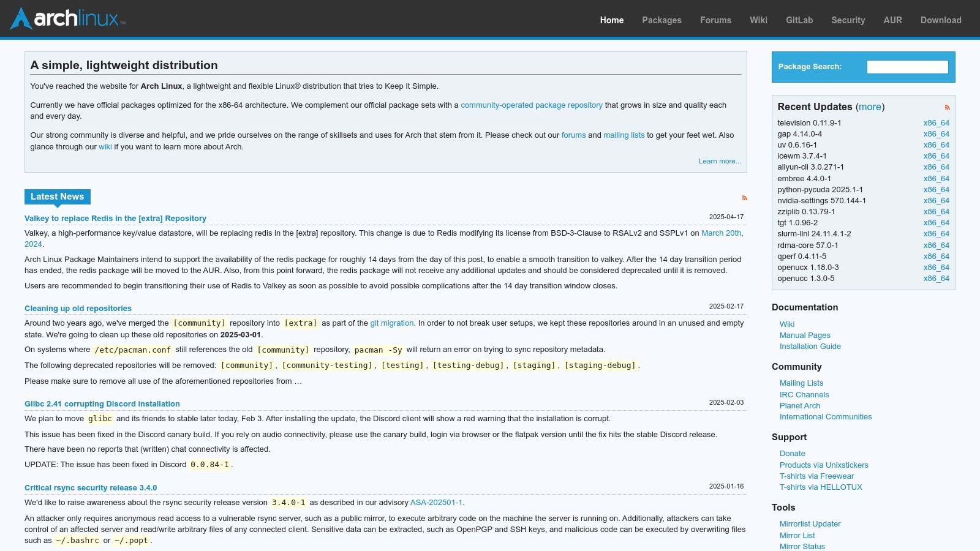Click the 2025-02-03 news date
Screen dimensions: 980x551
click(x=726, y=402)
